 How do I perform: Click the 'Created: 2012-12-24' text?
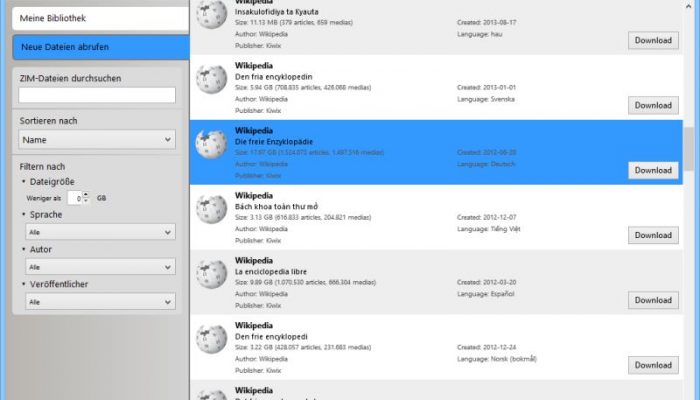pyautogui.click(x=486, y=347)
